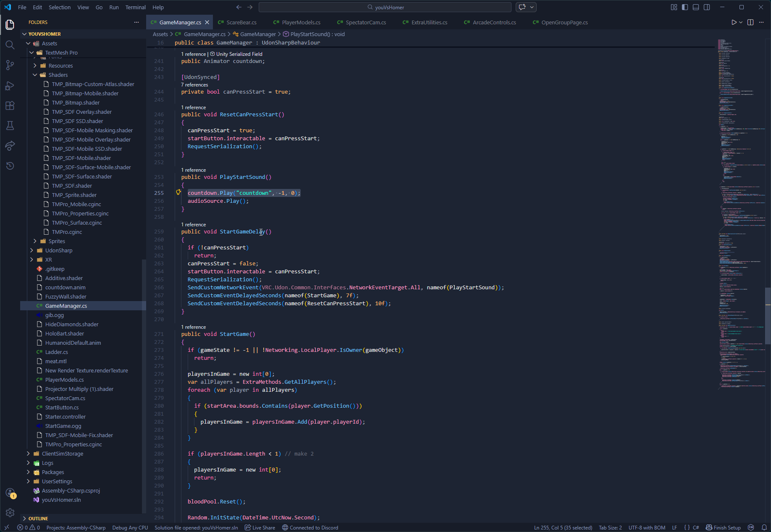This screenshot has height=532, width=771.
Task: Click Finish Setup in the status bar
Action: [723, 527]
